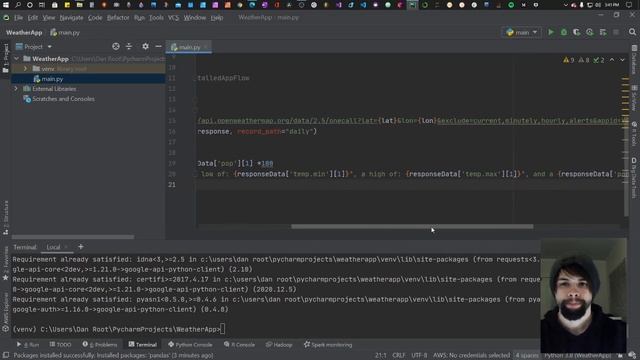This screenshot has height=360, width=640.
Task: Open the Window menu
Action: click(x=195, y=18)
